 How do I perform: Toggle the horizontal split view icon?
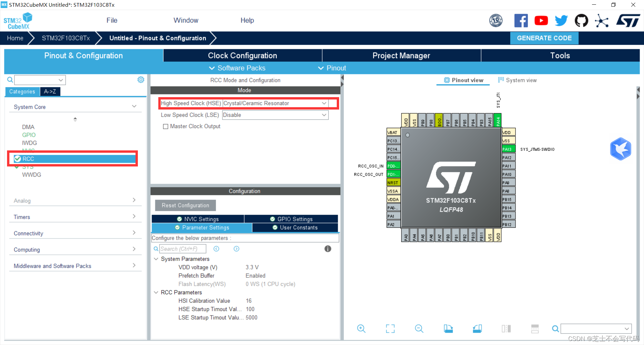pyautogui.click(x=535, y=329)
